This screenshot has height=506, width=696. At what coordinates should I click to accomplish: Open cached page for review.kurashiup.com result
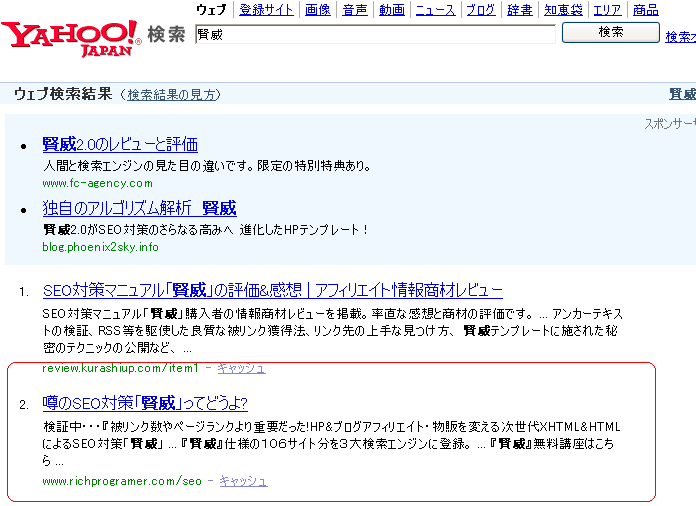point(241,368)
